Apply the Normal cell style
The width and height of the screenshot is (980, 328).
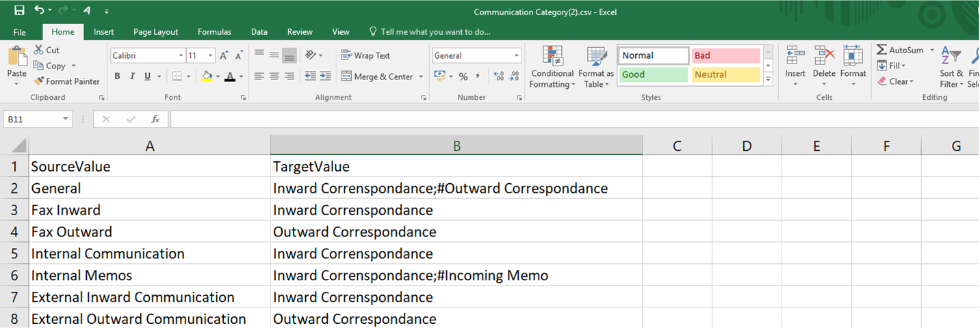click(654, 55)
